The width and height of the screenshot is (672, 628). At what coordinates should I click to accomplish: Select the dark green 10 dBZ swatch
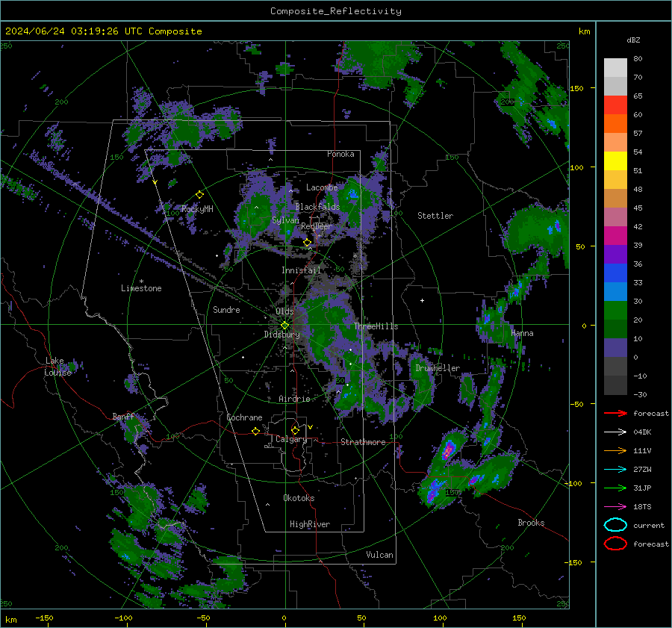615,329
